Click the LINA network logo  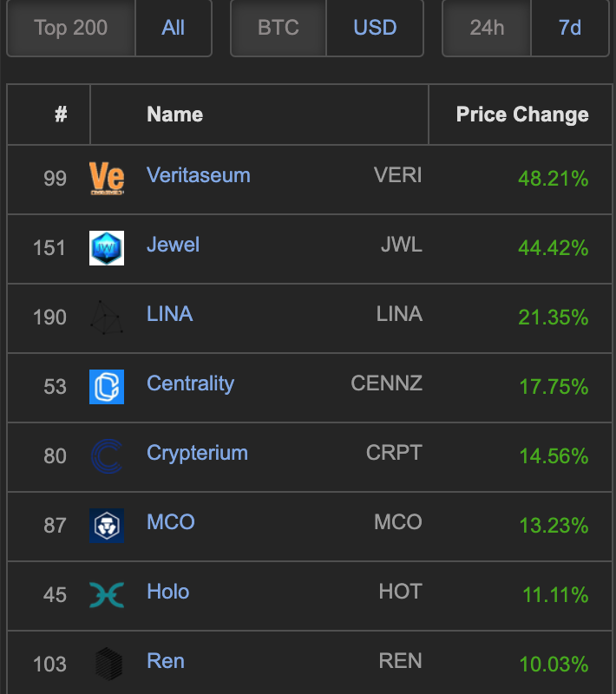coord(107,318)
